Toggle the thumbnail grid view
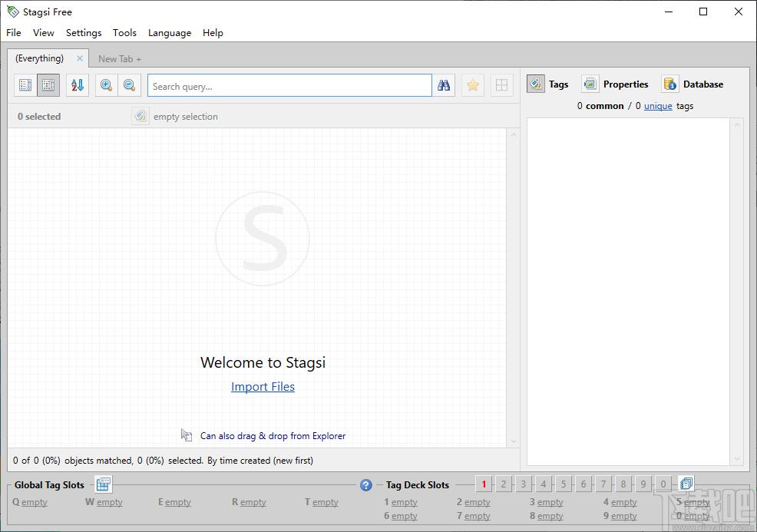Viewport: 757px width, 532px height. point(48,85)
